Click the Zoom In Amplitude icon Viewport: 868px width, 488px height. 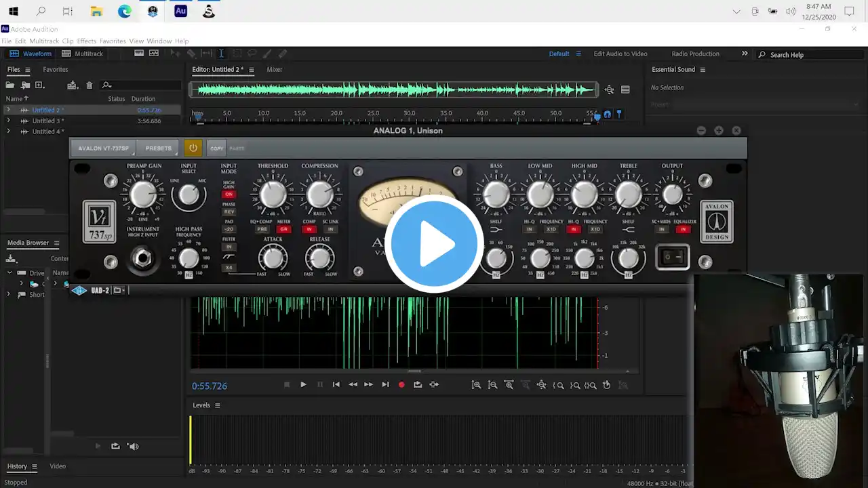[477, 385]
